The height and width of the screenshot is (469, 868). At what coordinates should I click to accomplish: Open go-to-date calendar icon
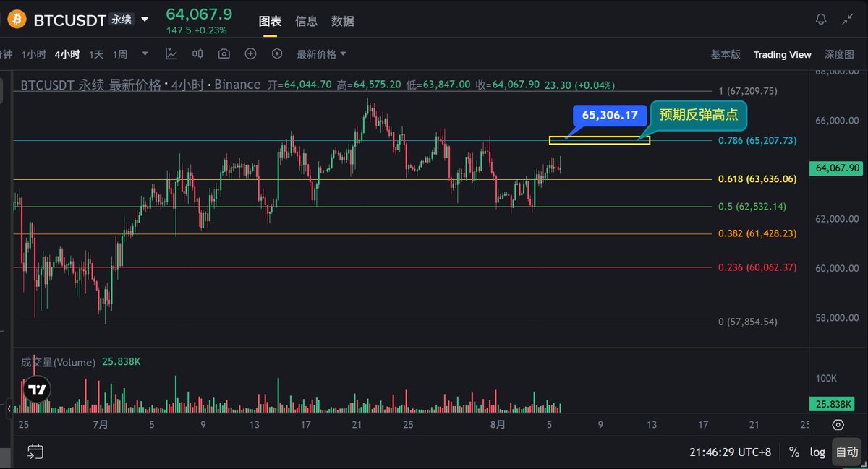(x=35, y=452)
